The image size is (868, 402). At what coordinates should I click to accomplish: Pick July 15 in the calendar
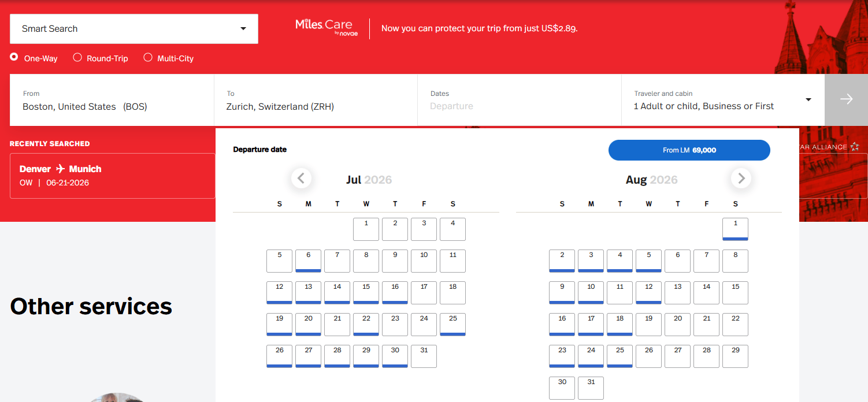366,293
